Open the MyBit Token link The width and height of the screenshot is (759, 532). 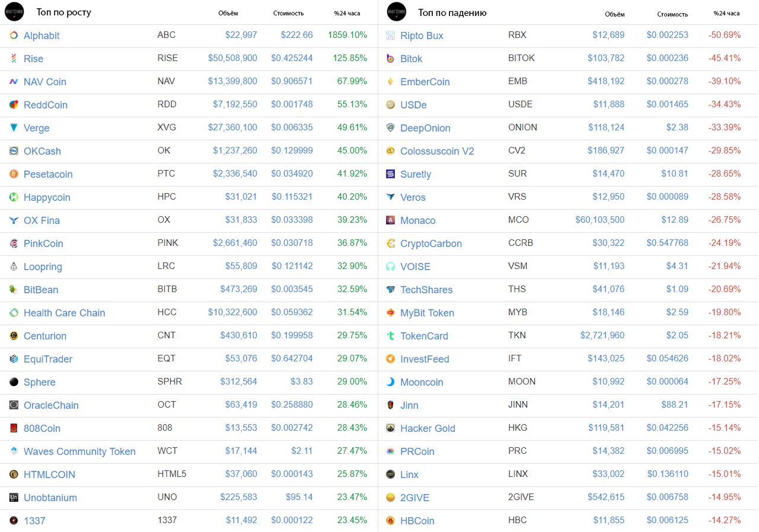[x=428, y=313]
